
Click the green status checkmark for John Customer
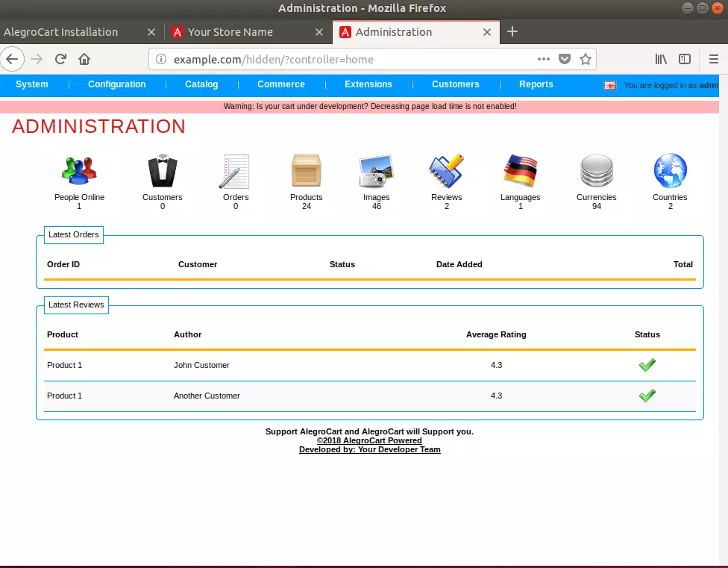647,365
